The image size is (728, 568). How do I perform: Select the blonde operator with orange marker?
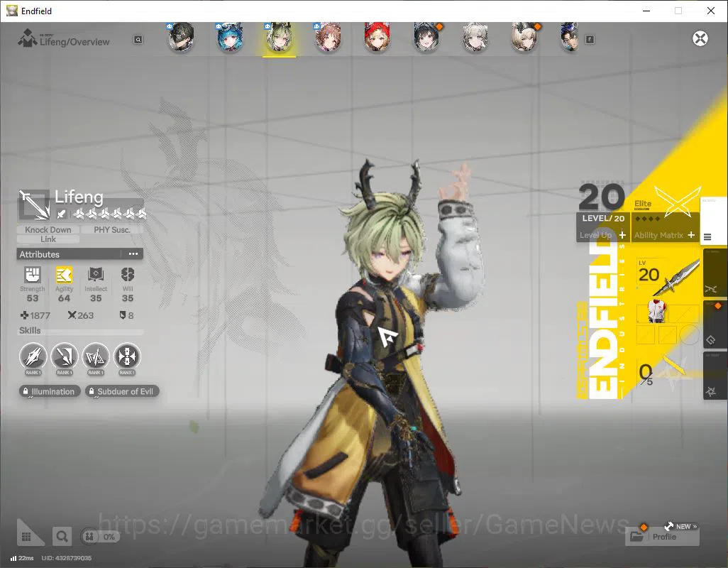[x=524, y=37]
